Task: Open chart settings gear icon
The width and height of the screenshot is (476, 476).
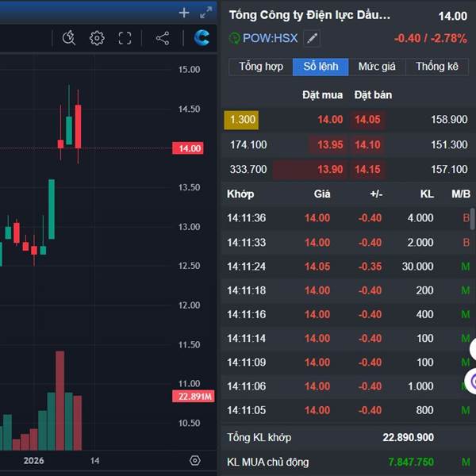Action: (97, 38)
